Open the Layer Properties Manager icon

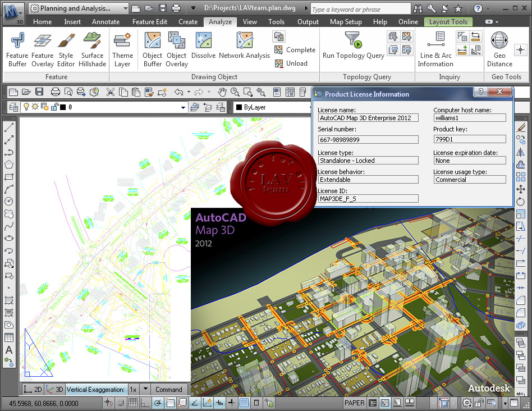(x=13, y=107)
